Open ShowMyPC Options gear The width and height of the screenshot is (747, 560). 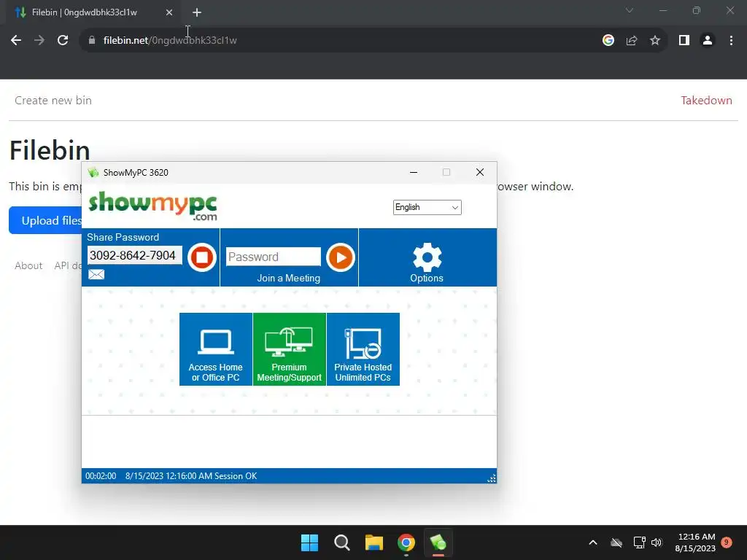coord(427,262)
